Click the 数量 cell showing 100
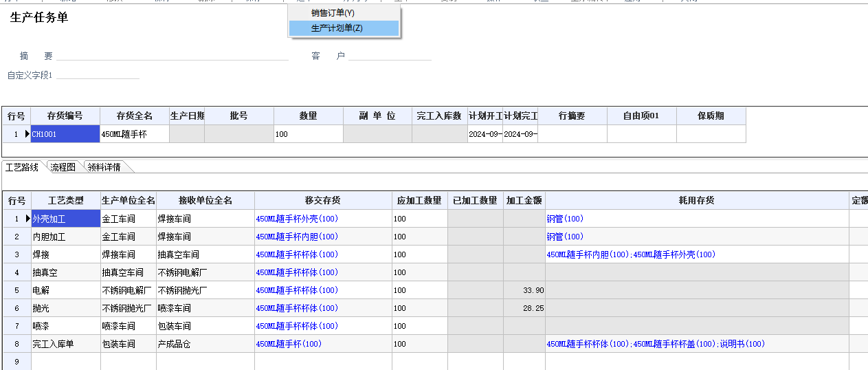Screen dimensions: 868x370 [x=308, y=134]
